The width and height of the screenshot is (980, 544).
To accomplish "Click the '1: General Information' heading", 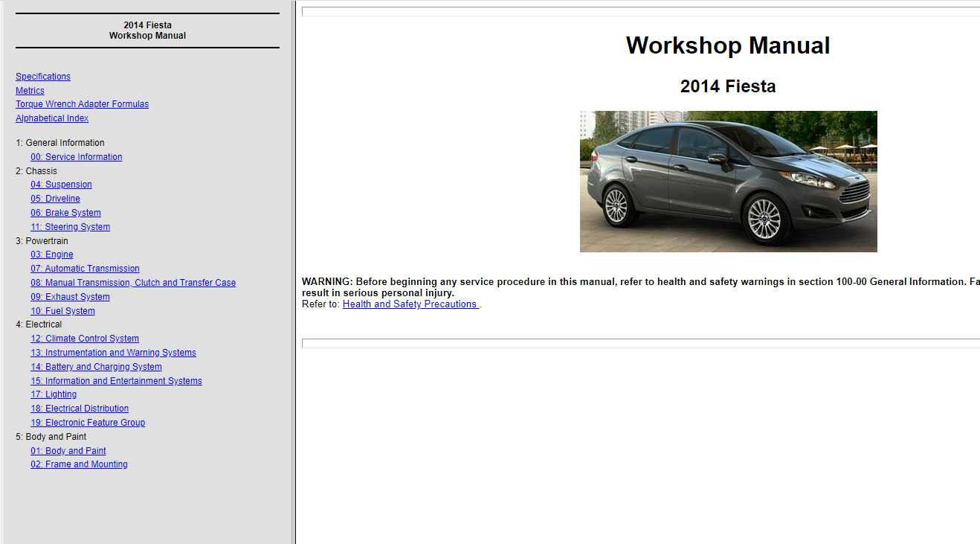I will click(60, 143).
